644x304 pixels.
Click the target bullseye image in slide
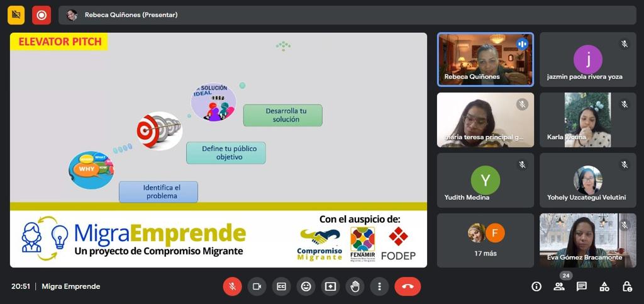point(159,131)
